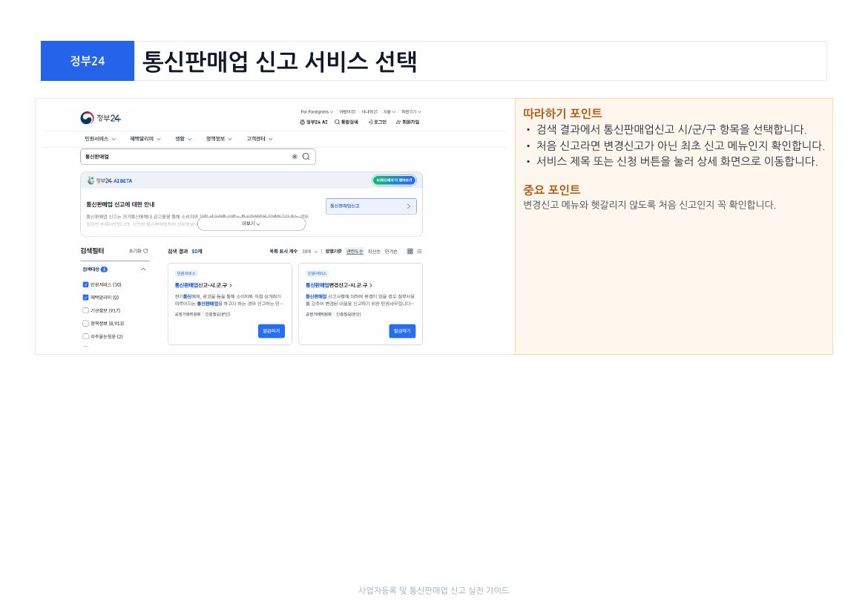
Task: Open 생활 menu
Action: click(x=183, y=139)
